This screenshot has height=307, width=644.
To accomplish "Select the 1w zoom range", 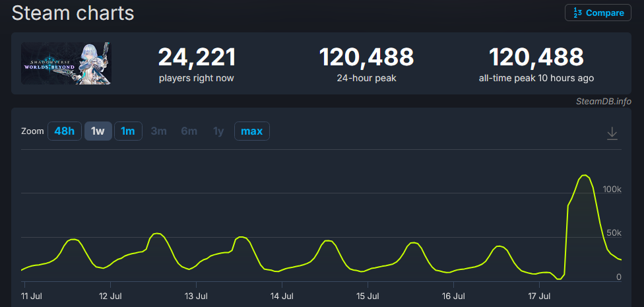I will (98, 131).
